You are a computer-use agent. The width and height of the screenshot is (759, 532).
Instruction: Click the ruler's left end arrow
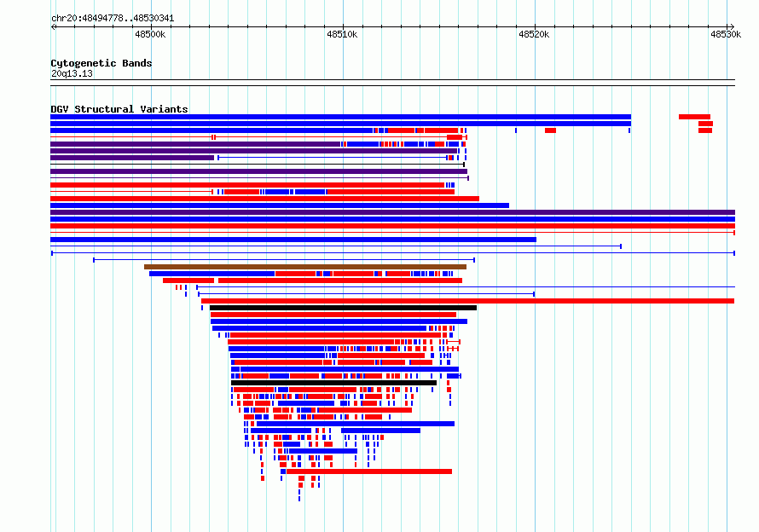pyautogui.click(x=53, y=26)
